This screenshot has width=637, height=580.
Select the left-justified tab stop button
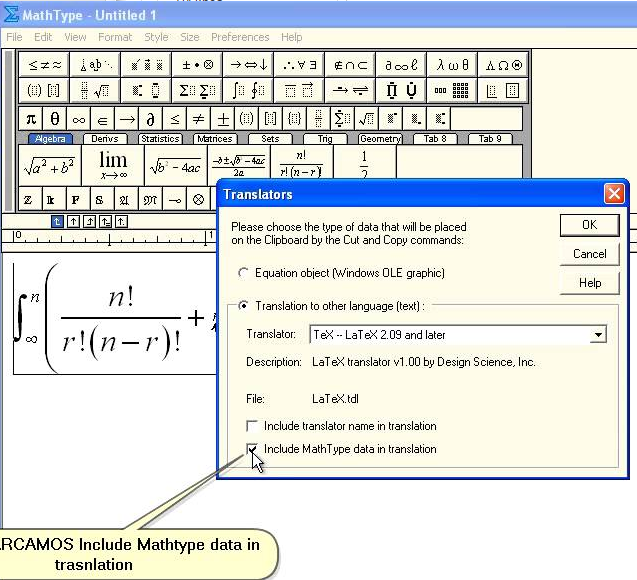(x=57, y=222)
